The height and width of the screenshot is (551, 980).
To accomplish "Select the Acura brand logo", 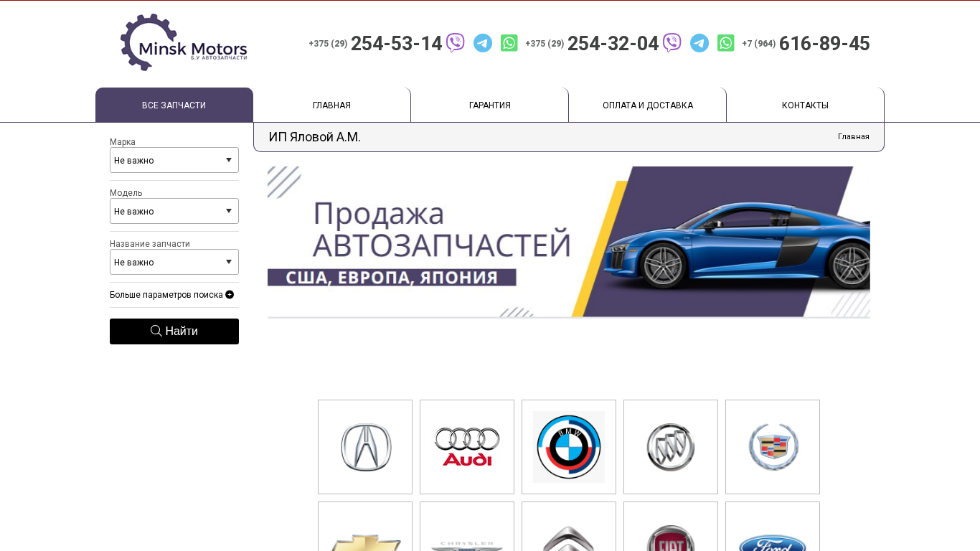I will [x=365, y=447].
